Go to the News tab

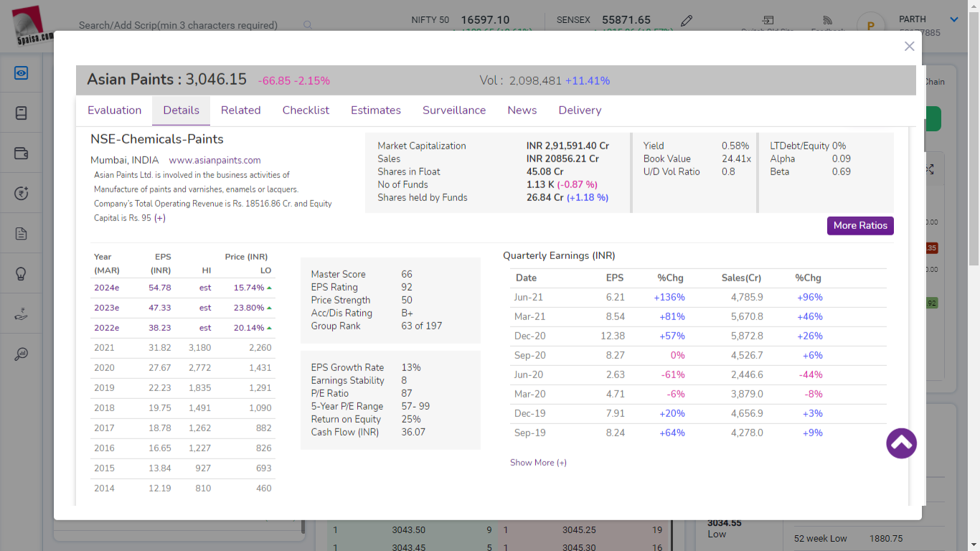(x=522, y=110)
